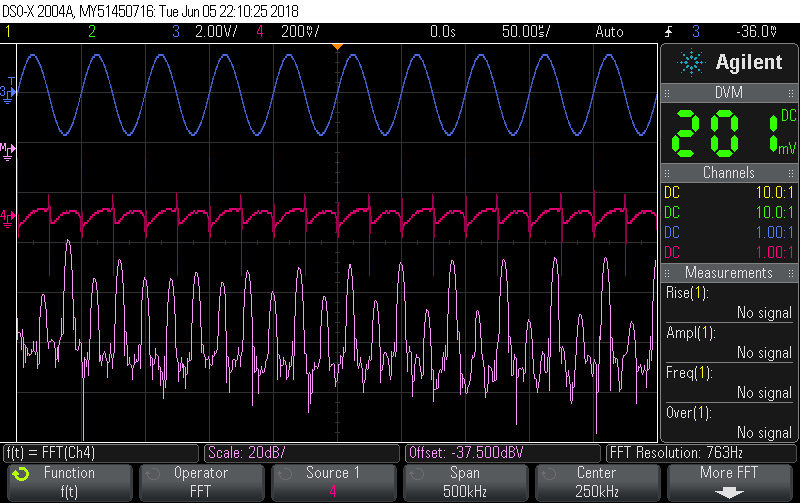Click the channel 4 ground level marker

(7, 218)
